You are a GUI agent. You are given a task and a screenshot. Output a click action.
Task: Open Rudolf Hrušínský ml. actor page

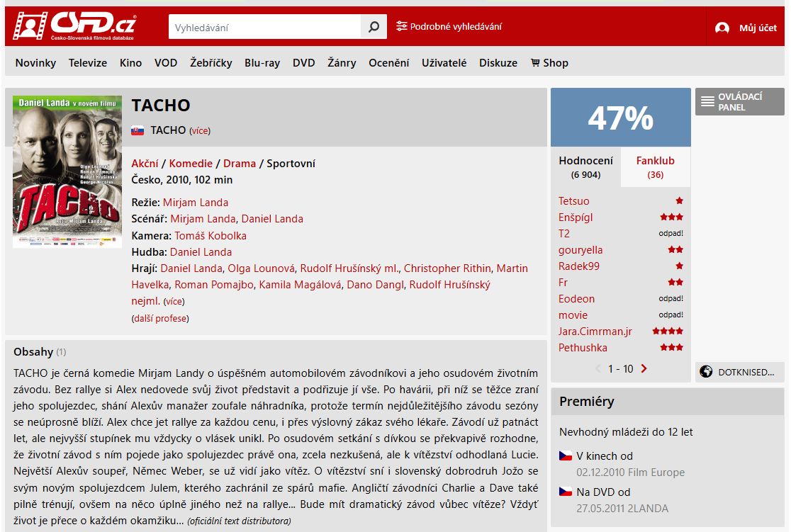pos(349,268)
